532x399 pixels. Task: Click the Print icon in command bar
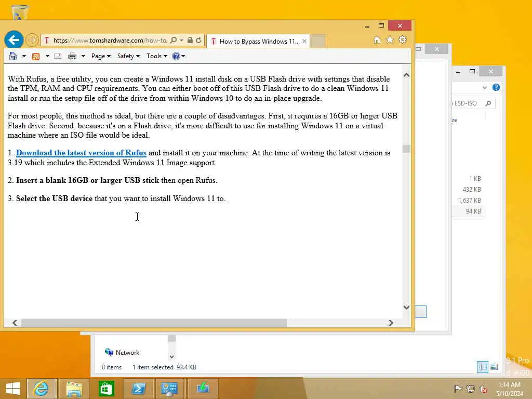(72, 56)
